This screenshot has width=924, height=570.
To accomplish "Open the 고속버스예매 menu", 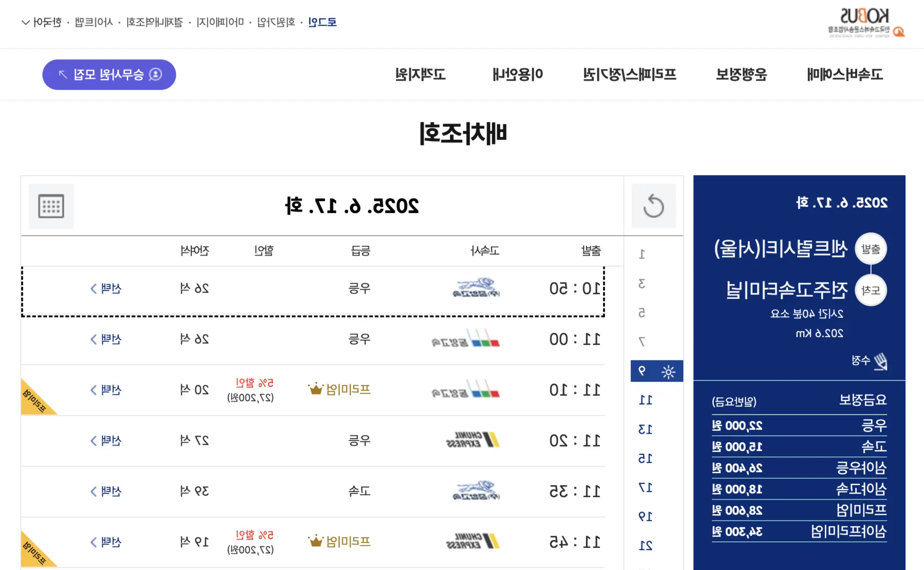I will click(845, 74).
